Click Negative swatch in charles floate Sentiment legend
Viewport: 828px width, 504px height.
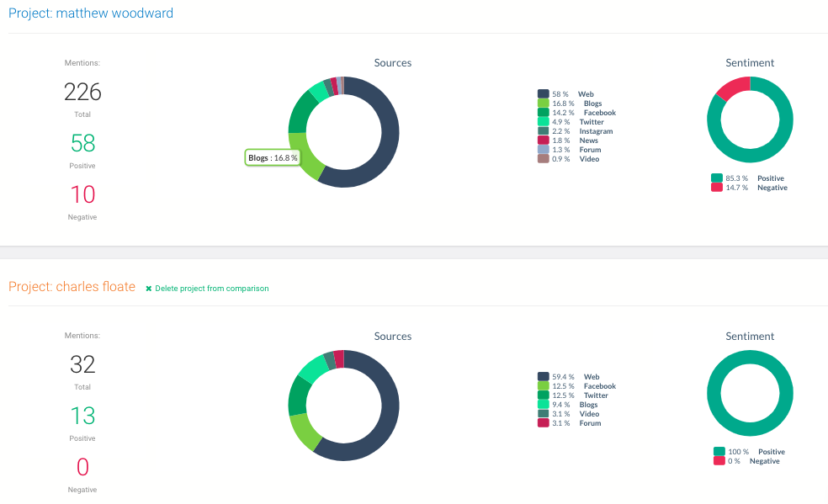719,461
